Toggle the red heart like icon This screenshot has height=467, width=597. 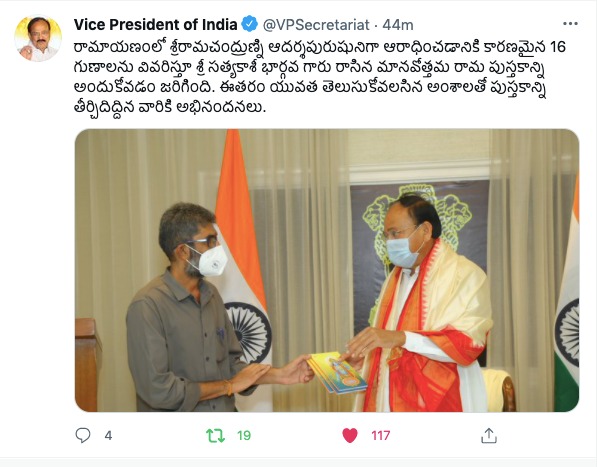pos(350,435)
